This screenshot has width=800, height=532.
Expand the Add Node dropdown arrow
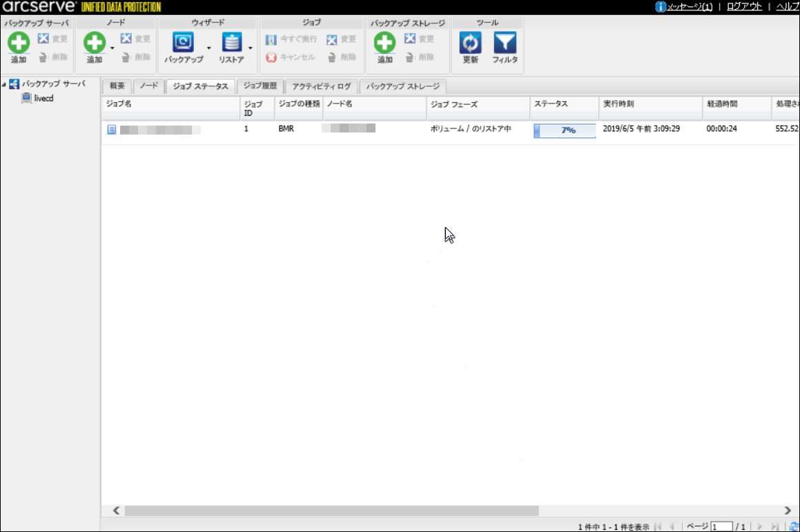click(x=112, y=48)
